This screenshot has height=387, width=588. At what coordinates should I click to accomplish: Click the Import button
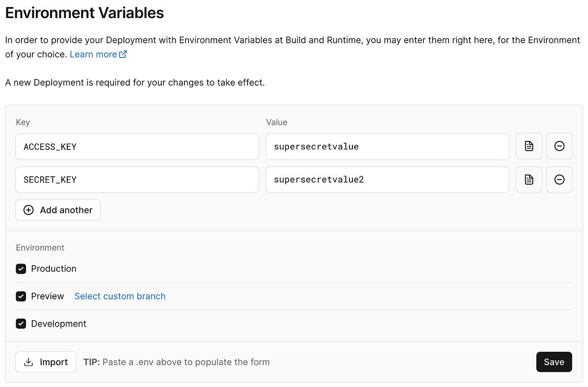click(x=46, y=362)
